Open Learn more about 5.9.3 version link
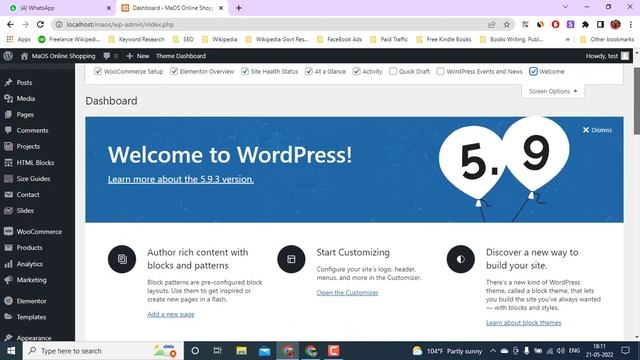This screenshot has height=360, width=640. click(181, 179)
